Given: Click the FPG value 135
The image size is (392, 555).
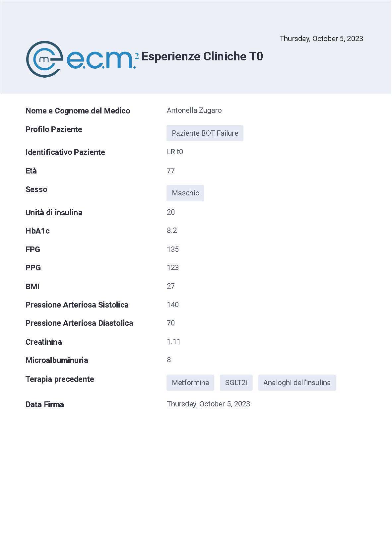Looking at the screenshot, I should 173,249.
